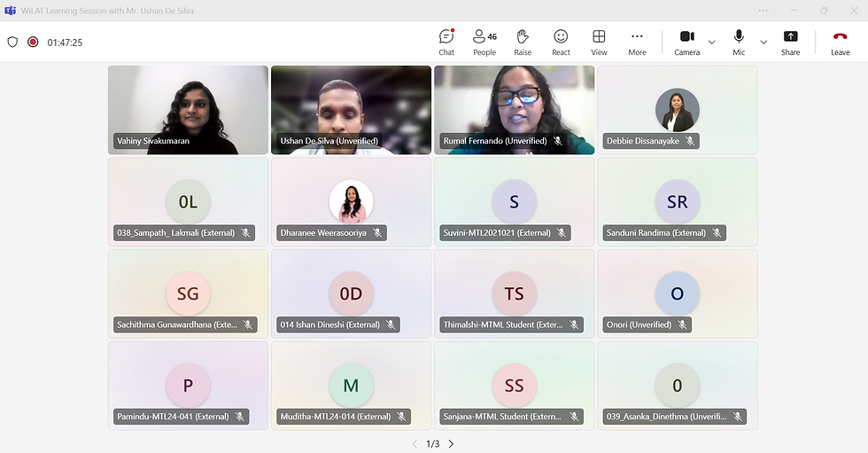Toggle the Mic mute
Image resolution: width=868 pixels, height=453 pixels.
pos(739,43)
